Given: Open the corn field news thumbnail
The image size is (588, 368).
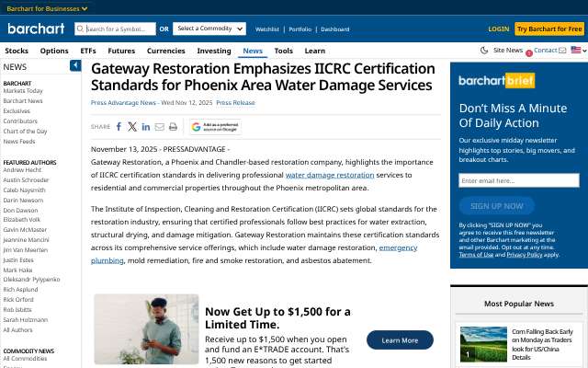Looking at the screenshot, I should point(483,344).
